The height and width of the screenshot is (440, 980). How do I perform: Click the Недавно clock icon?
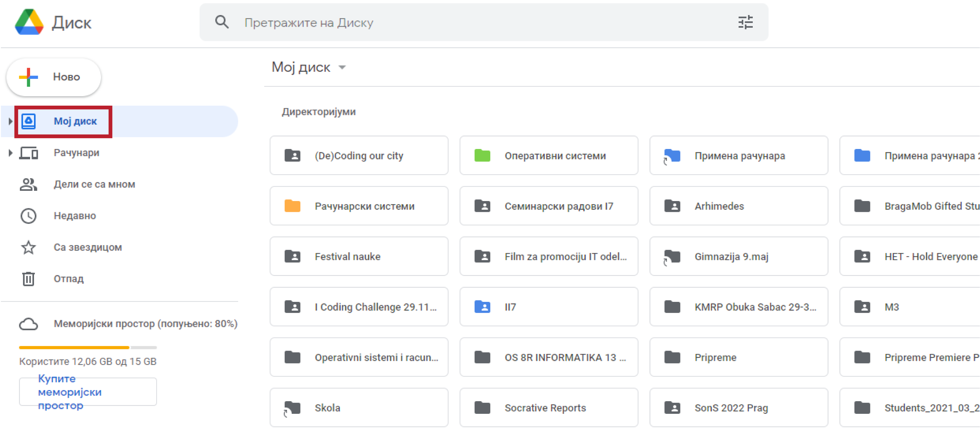(29, 216)
